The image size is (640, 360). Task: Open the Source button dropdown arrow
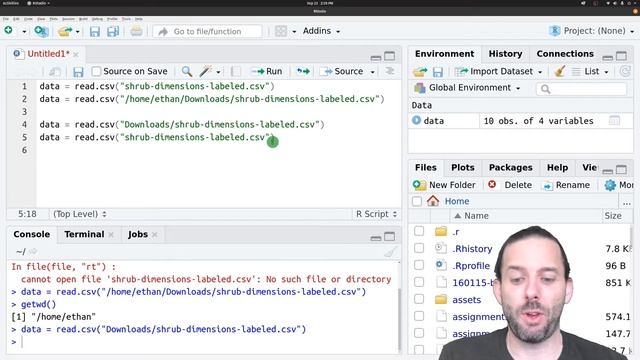pos(372,72)
